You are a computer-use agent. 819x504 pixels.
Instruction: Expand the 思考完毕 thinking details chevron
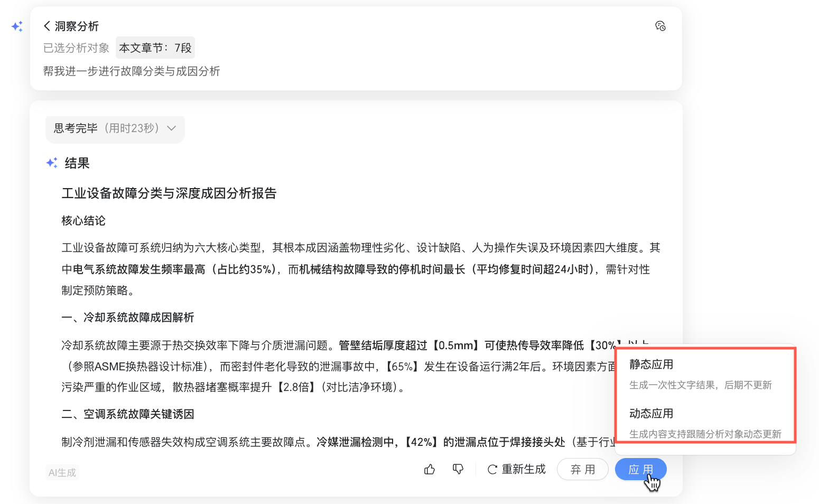[171, 128]
